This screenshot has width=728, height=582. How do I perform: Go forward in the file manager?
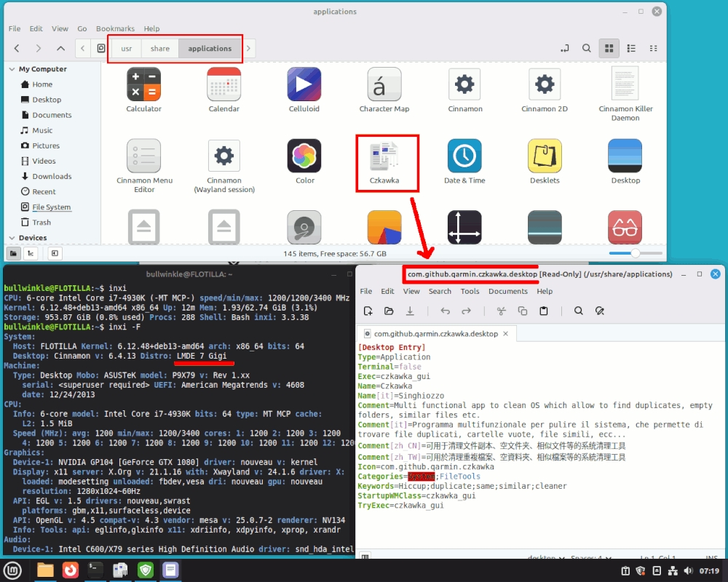[x=39, y=48]
